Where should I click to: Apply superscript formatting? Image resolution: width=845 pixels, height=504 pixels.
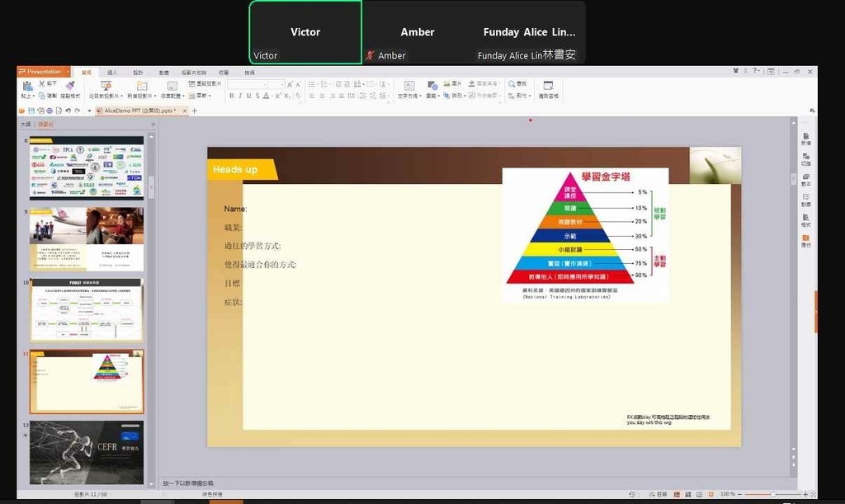point(278,96)
